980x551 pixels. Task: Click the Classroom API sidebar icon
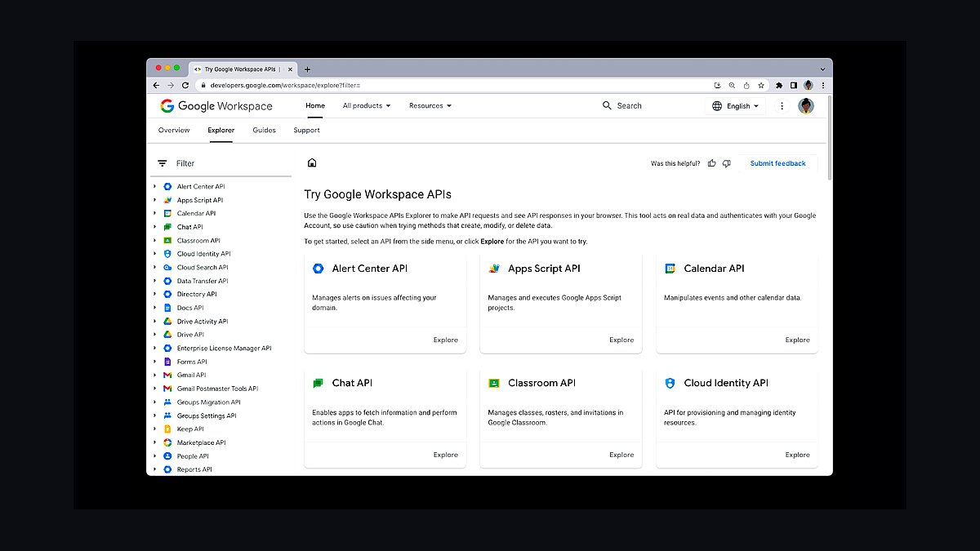pyautogui.click(x=167, y=241)
